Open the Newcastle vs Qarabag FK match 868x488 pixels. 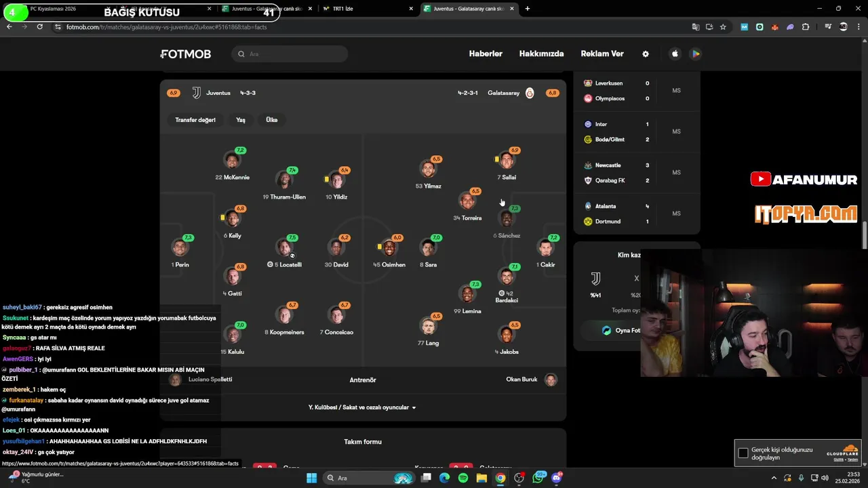point(636,173)
